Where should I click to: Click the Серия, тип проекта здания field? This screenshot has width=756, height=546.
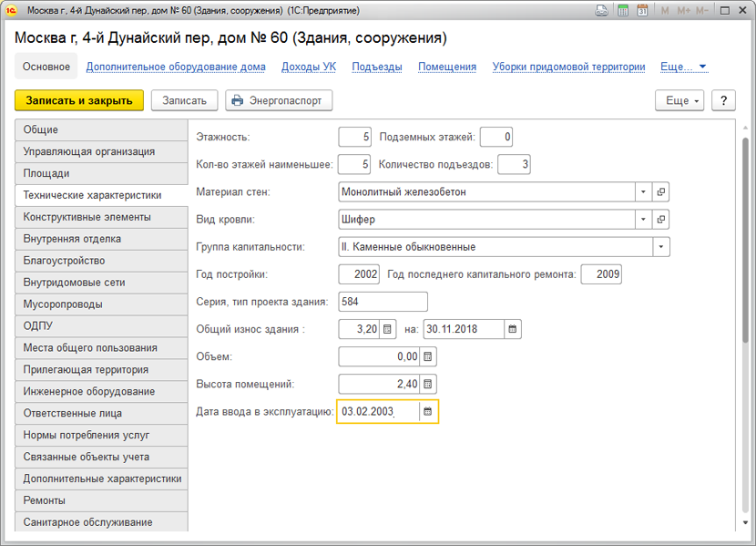[x=382, y=302]
